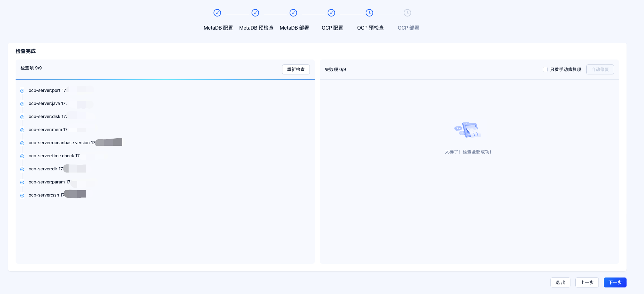644x294 pixels.
Task: Click success icon beside ocp-server:port
Action: click(22, 91)
